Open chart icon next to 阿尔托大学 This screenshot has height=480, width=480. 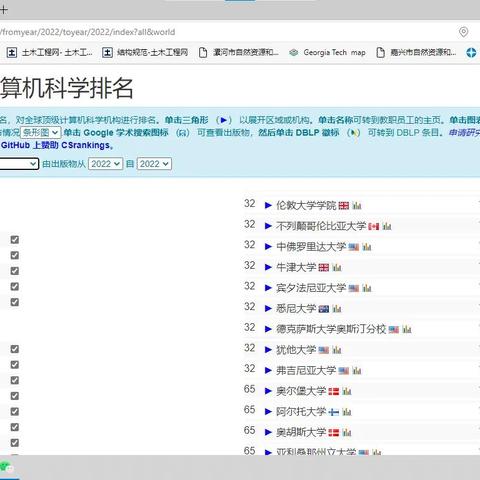[347, 412]
